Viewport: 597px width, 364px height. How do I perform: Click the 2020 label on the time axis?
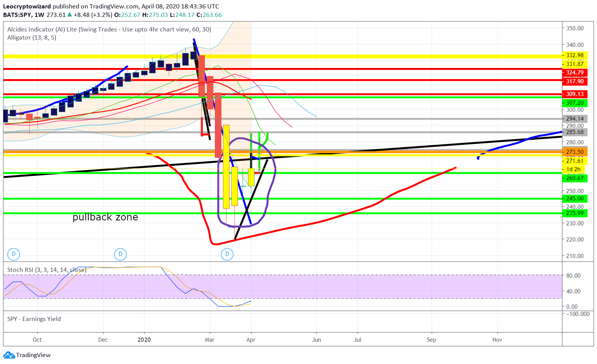[x=144, y=340]
